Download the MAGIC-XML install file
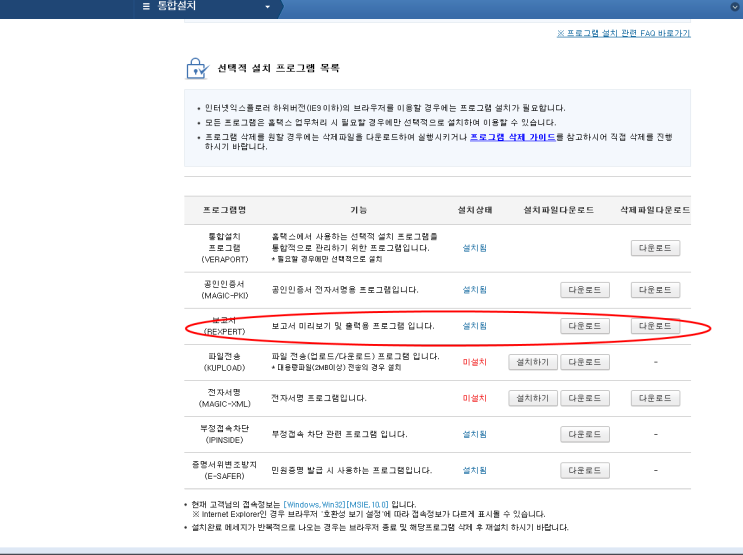This screenshot has height=555, width=743. click(585, 398)
